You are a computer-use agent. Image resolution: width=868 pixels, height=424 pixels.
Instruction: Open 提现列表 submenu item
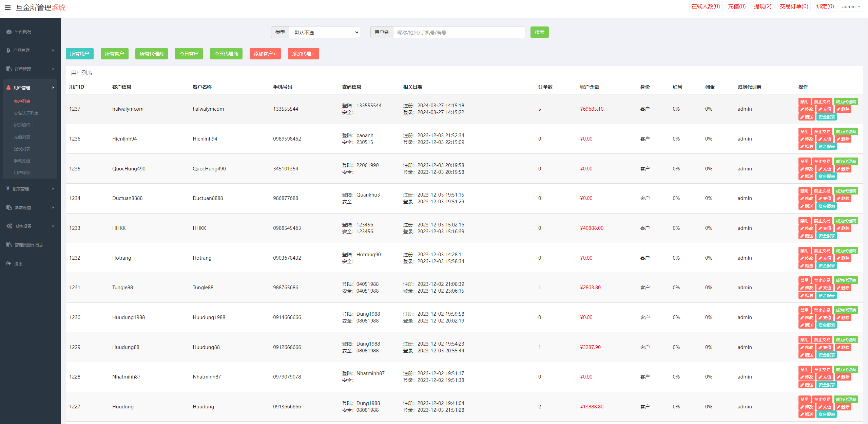pos(22,149)
